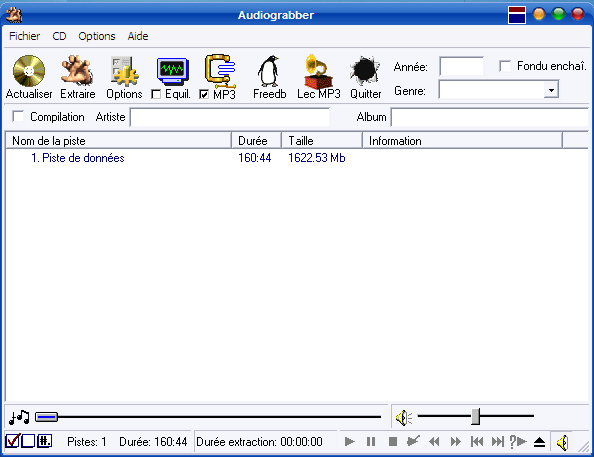Screen dimensions: 594x457
Task: Click the Artiste text field
Action: click(230, 117)
